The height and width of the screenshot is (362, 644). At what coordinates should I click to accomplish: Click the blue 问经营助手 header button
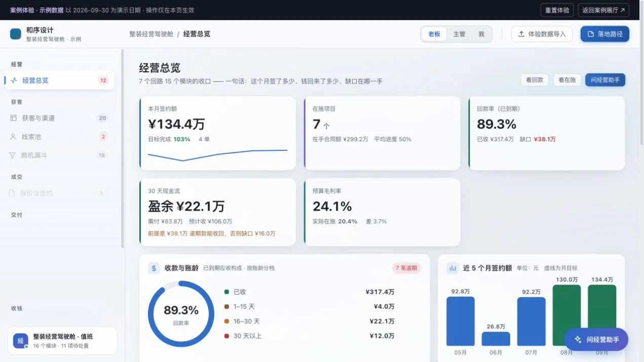(x=605, y=80)
